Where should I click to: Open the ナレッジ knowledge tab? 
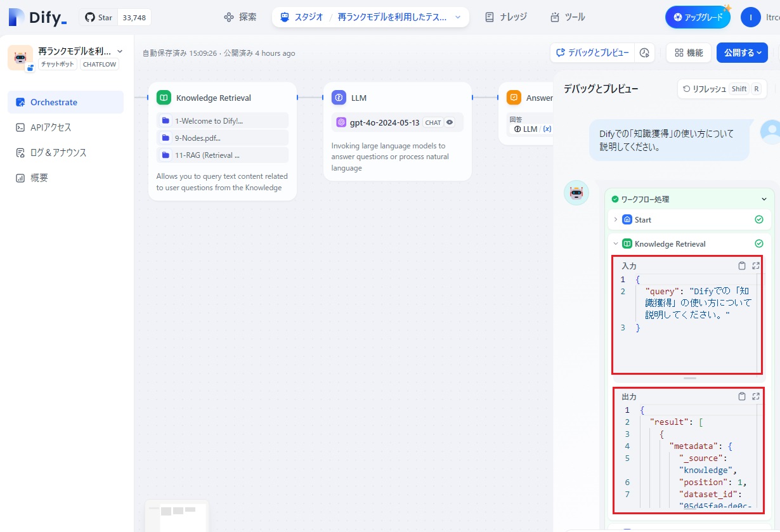(x=505, y=17)
